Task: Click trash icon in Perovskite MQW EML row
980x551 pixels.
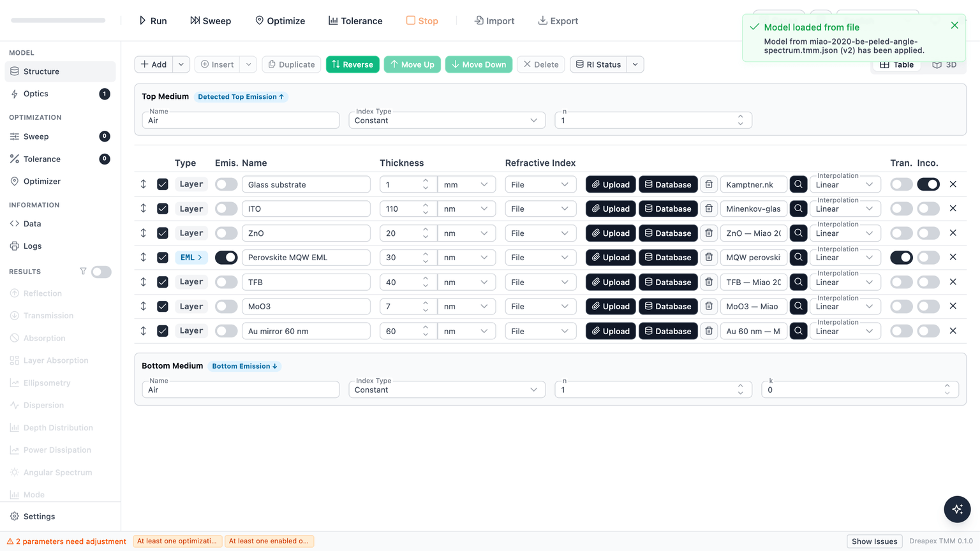Action: pyautogui.click(x=709, y=258)
